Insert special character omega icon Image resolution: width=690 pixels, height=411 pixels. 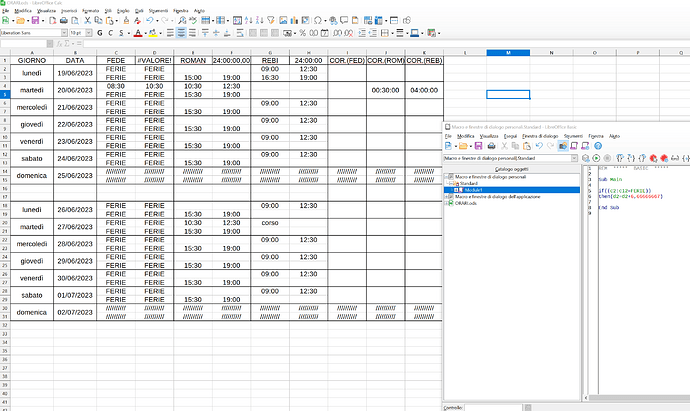317,20
